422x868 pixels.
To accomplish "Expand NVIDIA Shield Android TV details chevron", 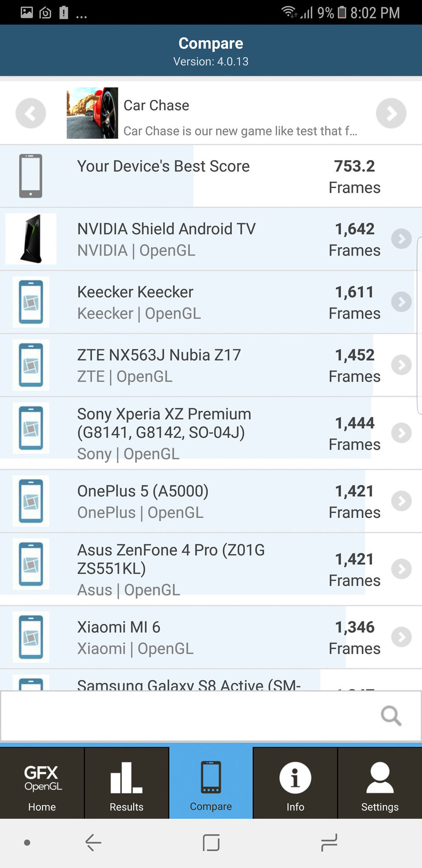I will tap(401, 239).
